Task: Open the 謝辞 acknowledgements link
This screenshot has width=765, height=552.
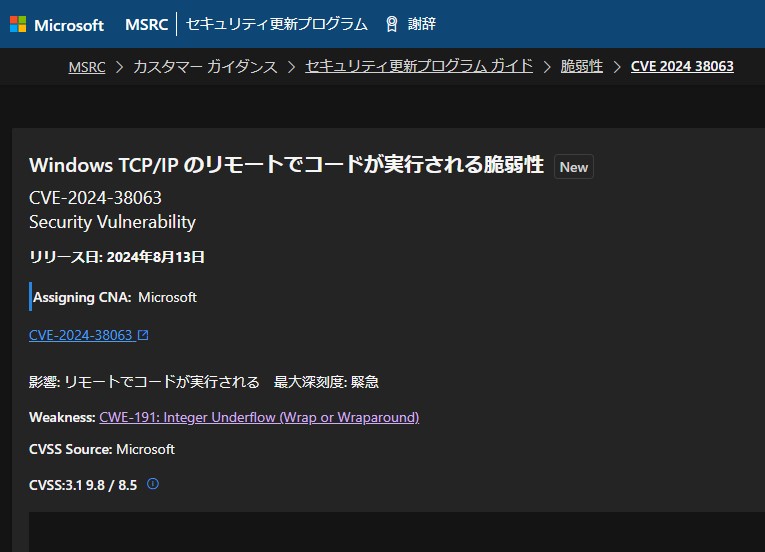Action: point(422,24)
